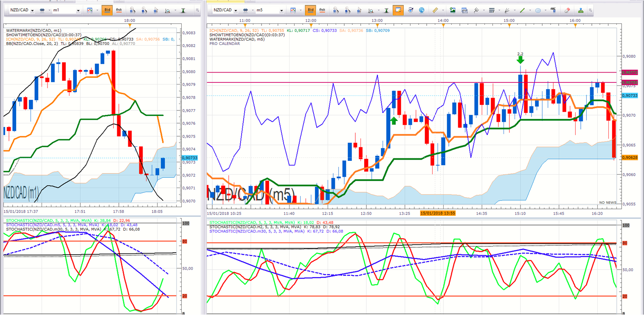The height and width of the screenshot is (315, 644).
Task: Click the first magnifier zoom icon on the m1 chart
Action: [133, 10]
